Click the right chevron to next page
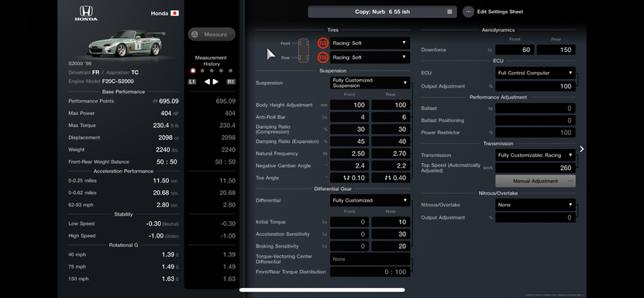The height and width of the screenshot is (298, 644). pos(581,149)
